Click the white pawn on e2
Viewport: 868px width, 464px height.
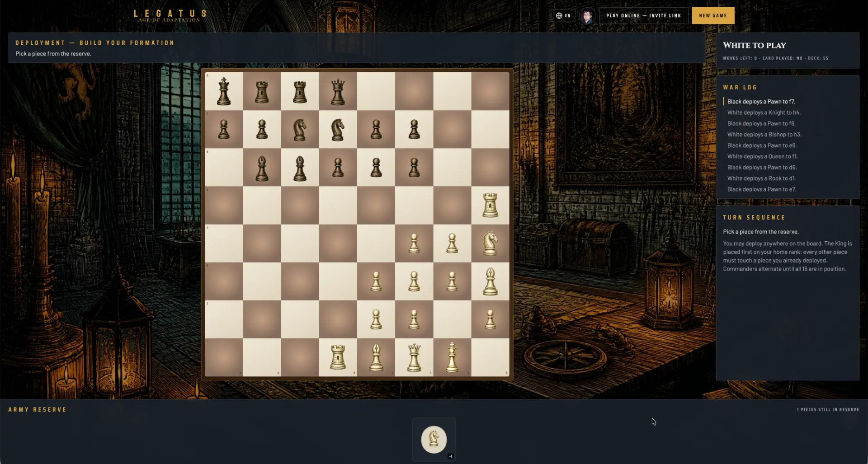coord(376,319)
